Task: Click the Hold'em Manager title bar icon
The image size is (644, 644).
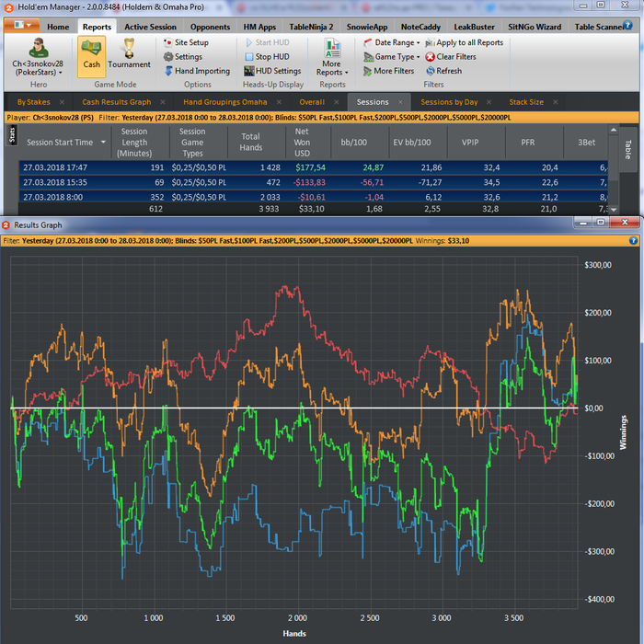Action: [x=8, y=7]
